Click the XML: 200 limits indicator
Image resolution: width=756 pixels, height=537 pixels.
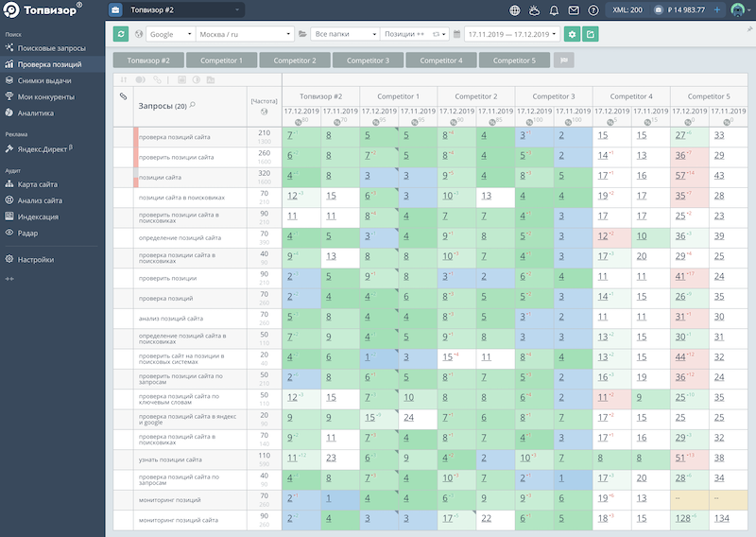(x=627, y=9)
